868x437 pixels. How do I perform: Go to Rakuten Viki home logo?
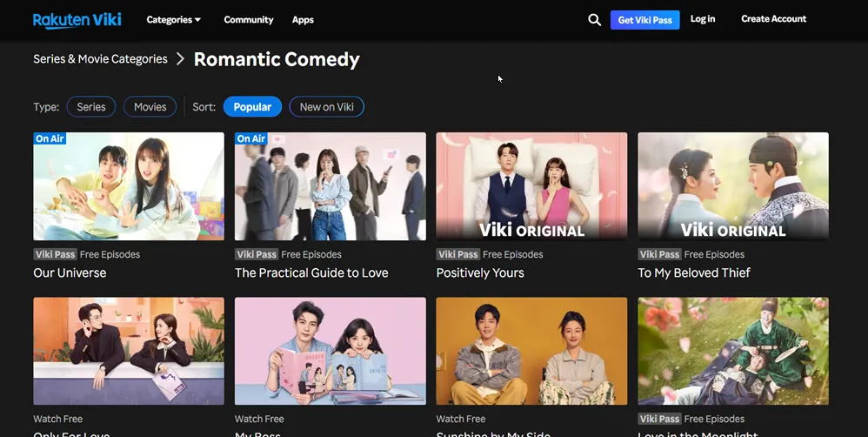(77, 20)
